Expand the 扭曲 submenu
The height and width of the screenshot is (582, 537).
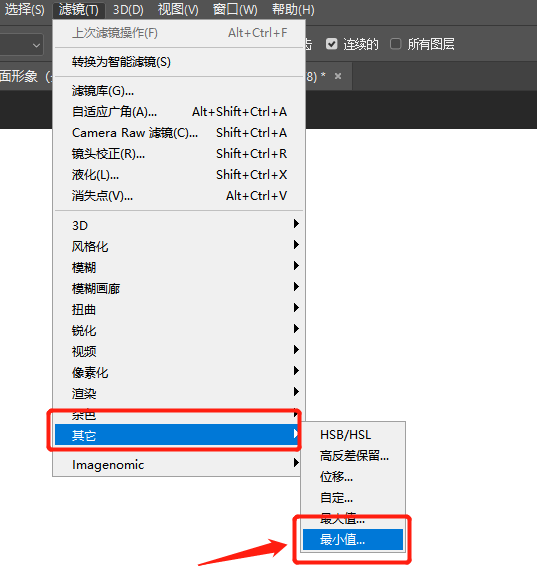click(x=179, y=309)
